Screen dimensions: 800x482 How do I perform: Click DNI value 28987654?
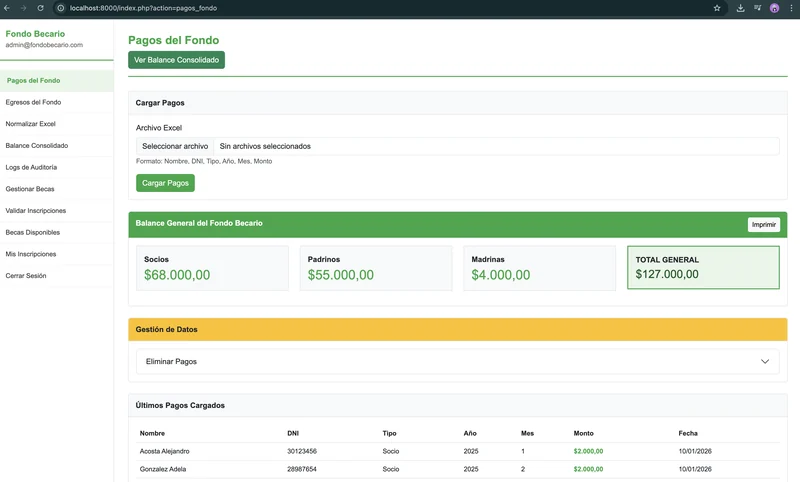302,469
